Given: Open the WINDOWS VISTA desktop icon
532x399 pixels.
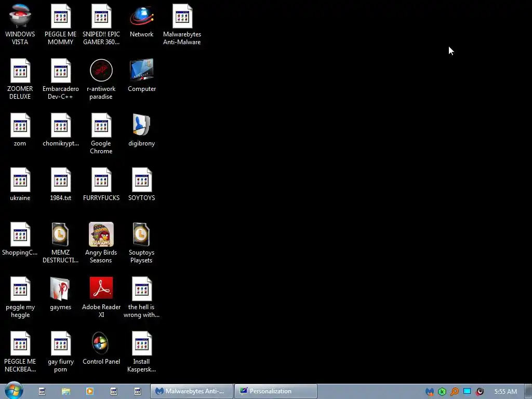Looking at the screenshot, I should [x=20, y=24].
